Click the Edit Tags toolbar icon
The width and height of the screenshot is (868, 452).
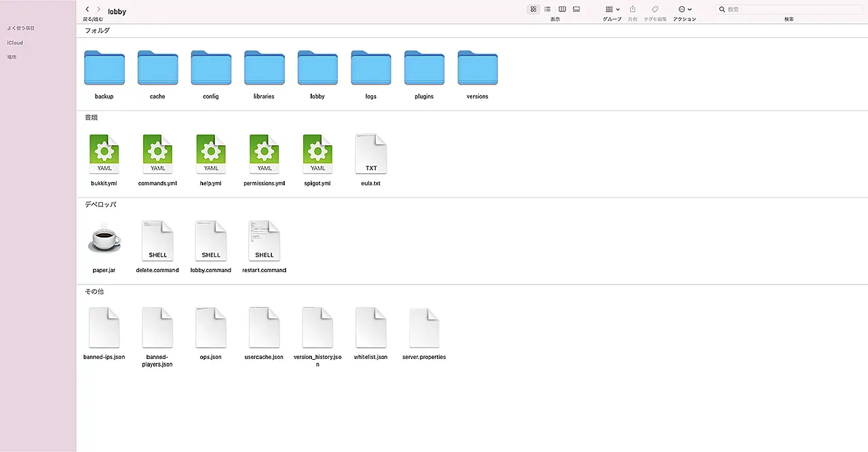655,10
